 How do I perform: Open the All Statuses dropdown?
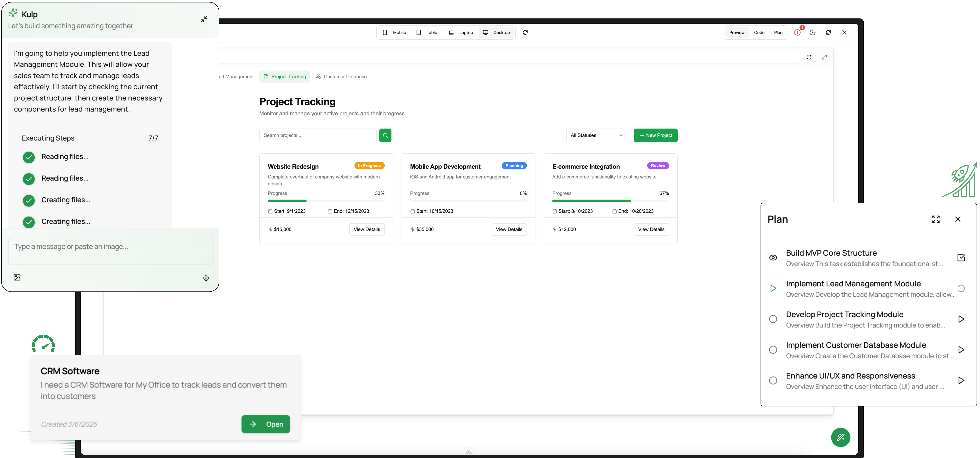click(x=597, y=135)
